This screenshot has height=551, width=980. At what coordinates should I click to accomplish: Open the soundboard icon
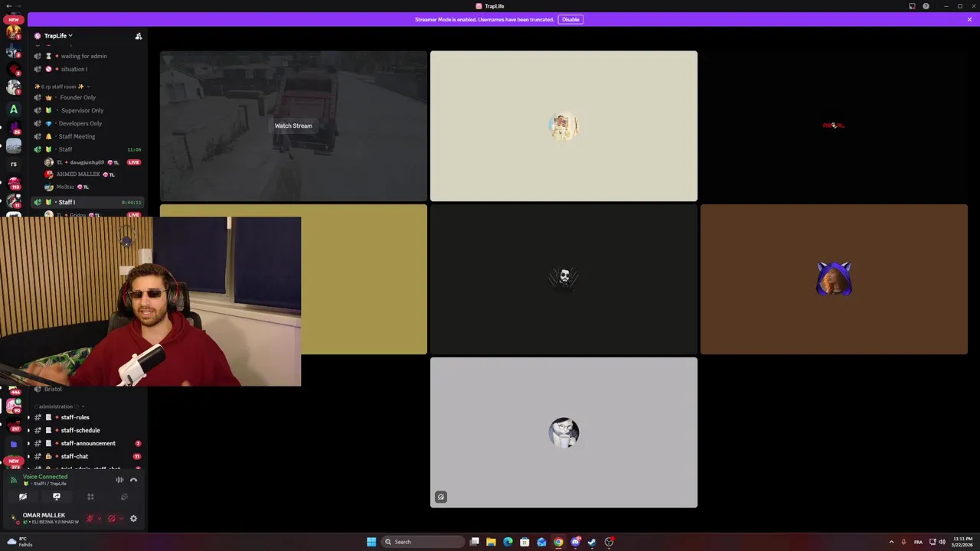pos(124,497)
